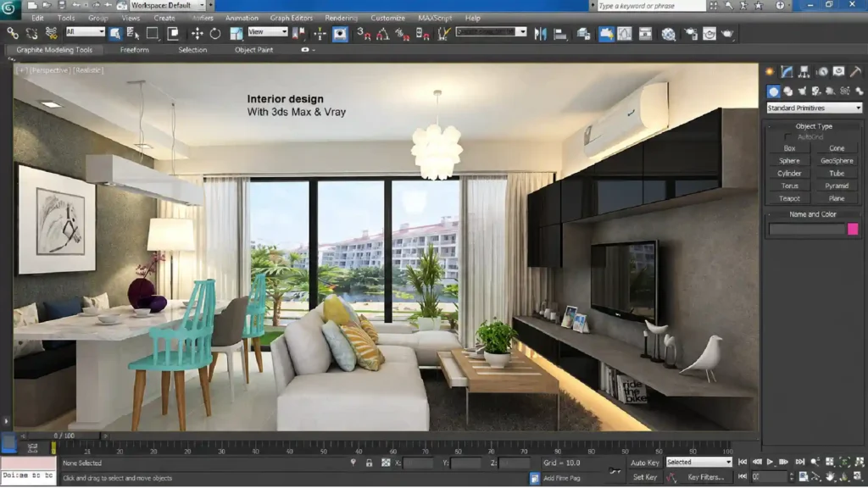Toggle the Selection Lock icon
Image resolution: width=868 pixels, height=488 pixels.
point(370,463)
